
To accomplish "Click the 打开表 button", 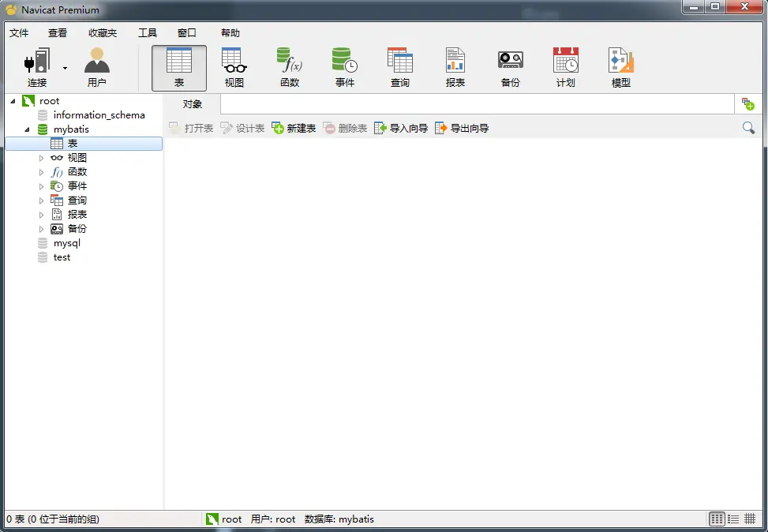I will (191, 129).
